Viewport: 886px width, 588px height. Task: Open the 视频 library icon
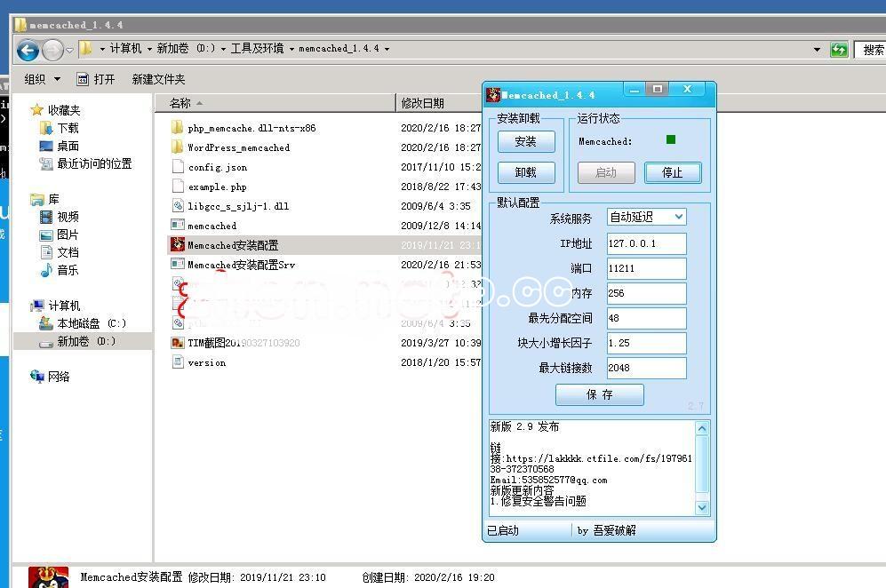coord(46,217)
